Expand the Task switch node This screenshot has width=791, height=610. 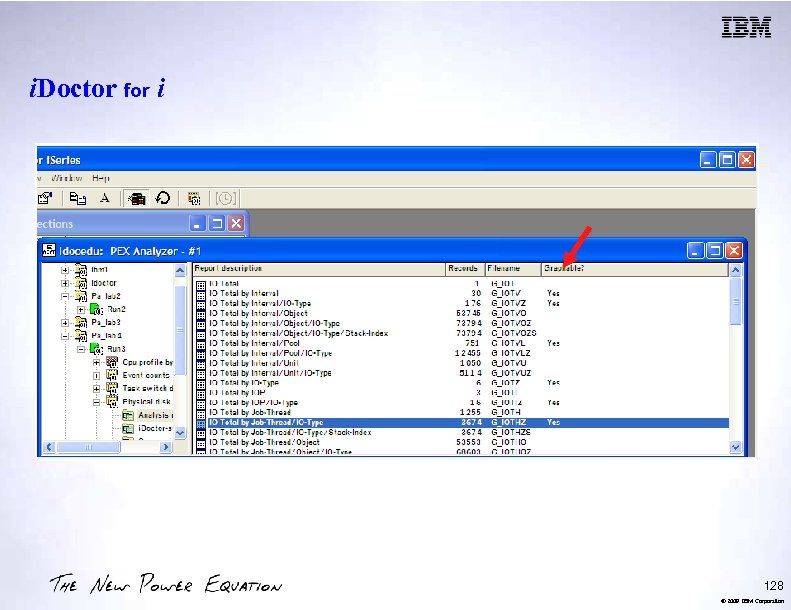[x=96, y=389]
